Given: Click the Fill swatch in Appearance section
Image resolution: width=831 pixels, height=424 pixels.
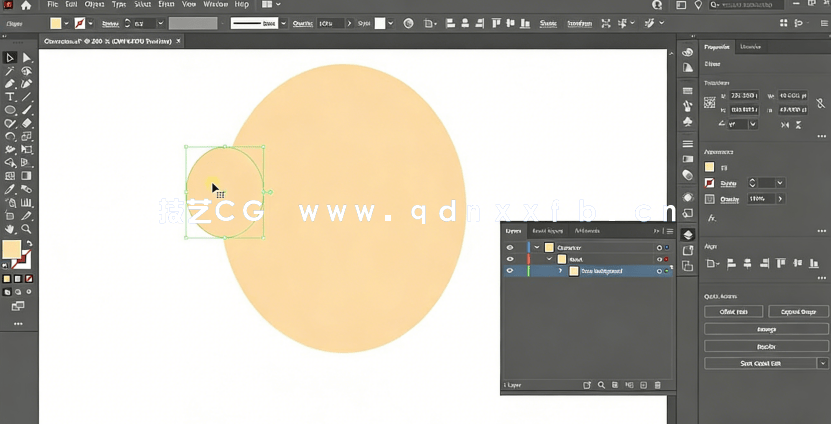Looking at the screenshot, I should click(710, 168).
